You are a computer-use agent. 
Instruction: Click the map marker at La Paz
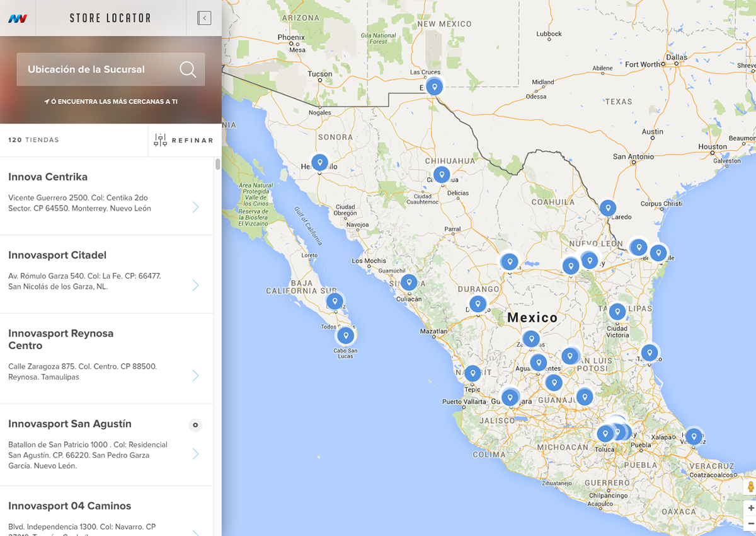pos(335,301)
